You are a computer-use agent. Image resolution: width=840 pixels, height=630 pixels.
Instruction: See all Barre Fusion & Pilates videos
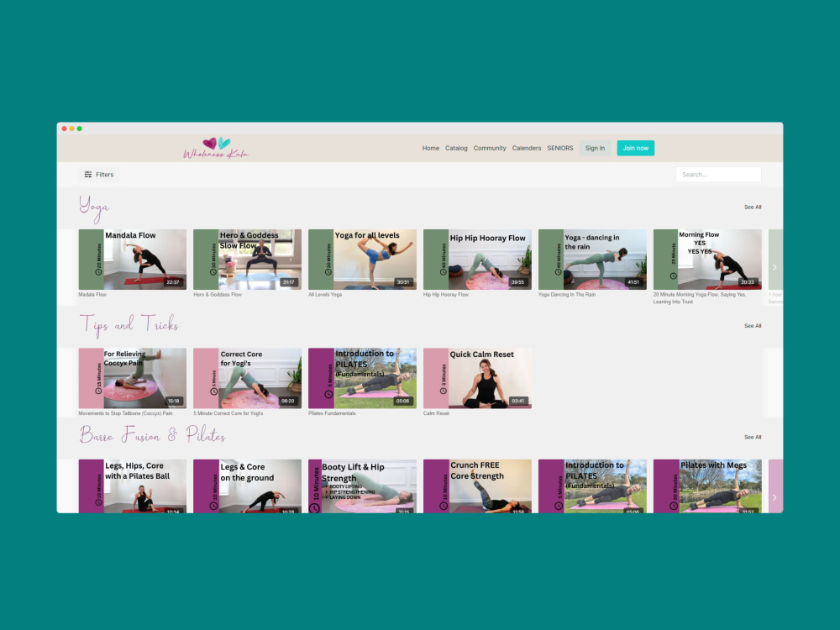coord(752,437)
